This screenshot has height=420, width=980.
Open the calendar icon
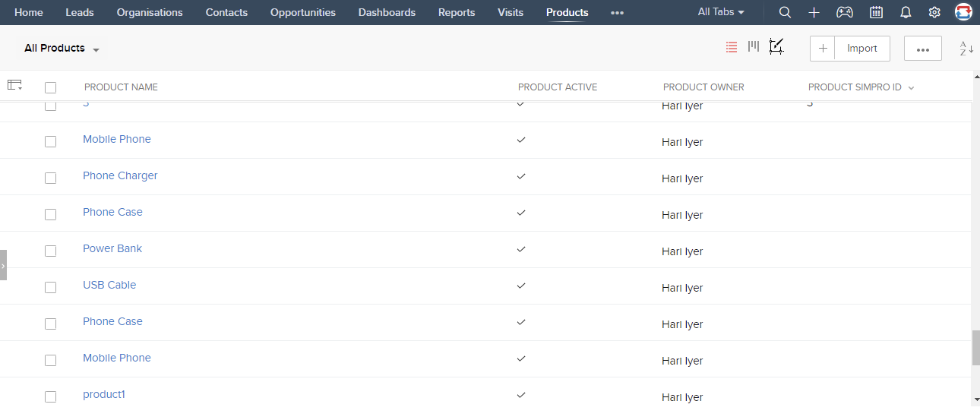pos(876,12)
